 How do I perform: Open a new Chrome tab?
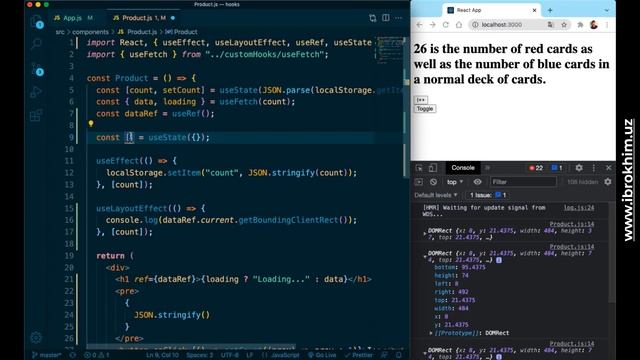(550, 10)
